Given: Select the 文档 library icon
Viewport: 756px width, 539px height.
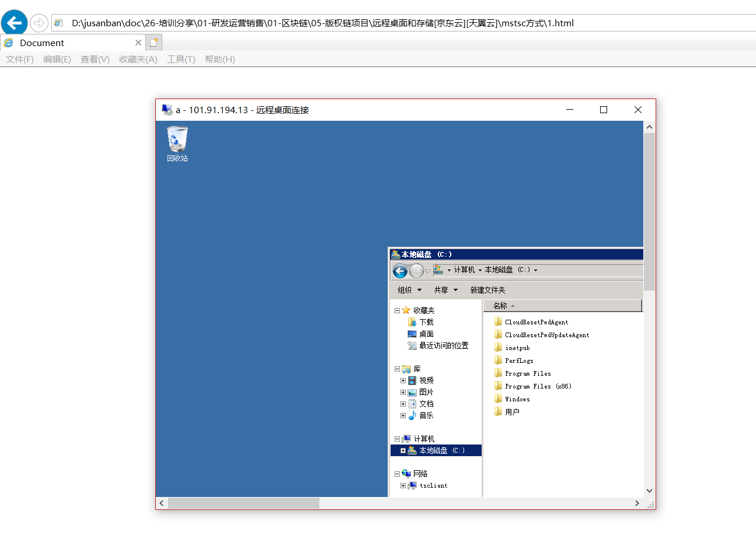Looking at the screenshot, I should coord(412,404).
